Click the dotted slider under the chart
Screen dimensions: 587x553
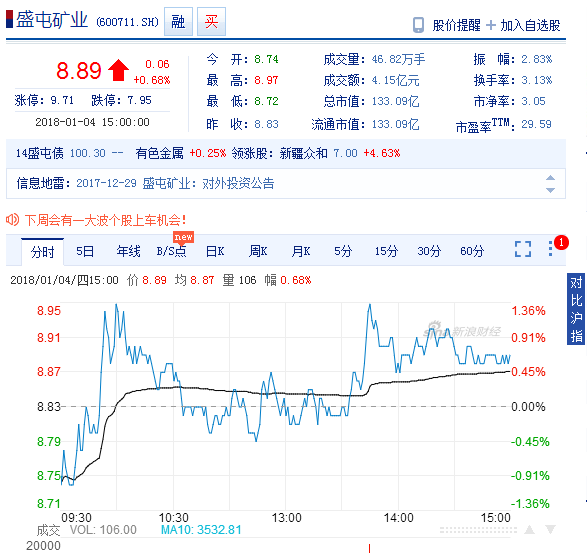pyautogui.click(x=478, y=530)
